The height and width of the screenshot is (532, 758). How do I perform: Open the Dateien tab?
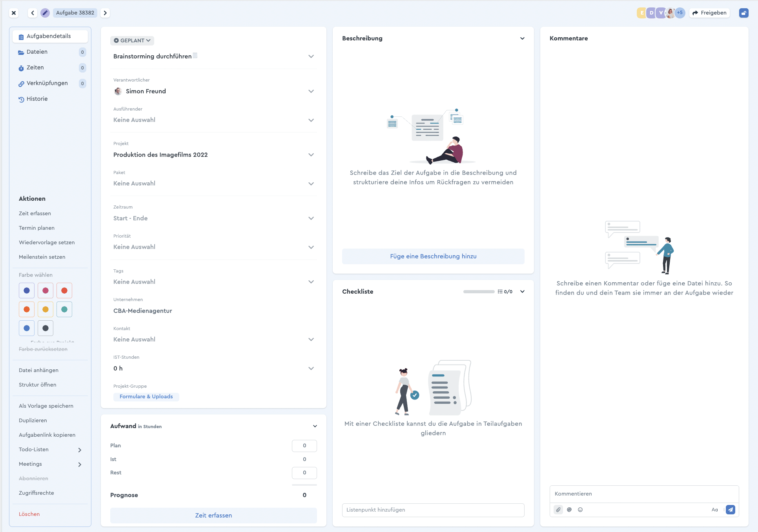50,52
